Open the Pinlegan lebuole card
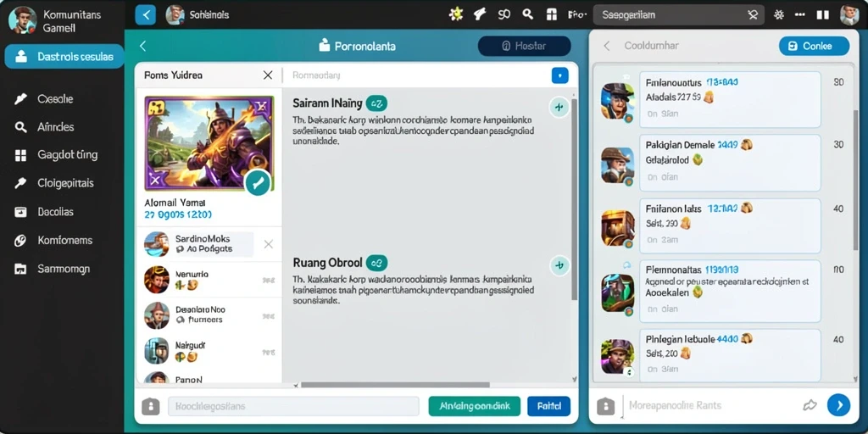 (x=730, y=355)
